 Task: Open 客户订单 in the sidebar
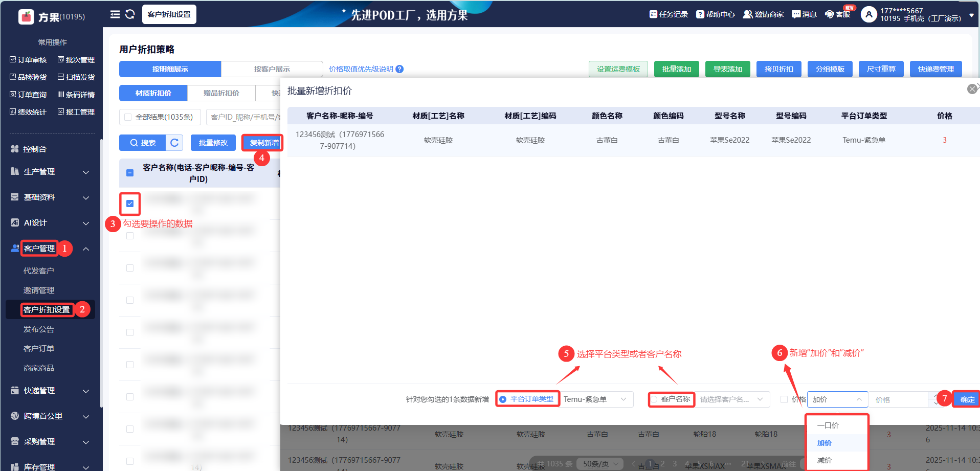point(39,348)
